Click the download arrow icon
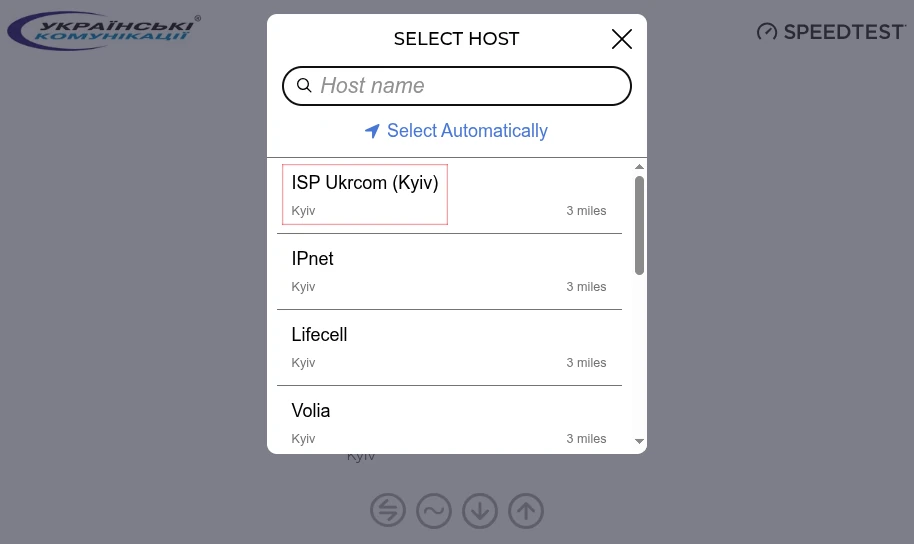The width and height of the screenshot is (914, 544). (480, 510)
